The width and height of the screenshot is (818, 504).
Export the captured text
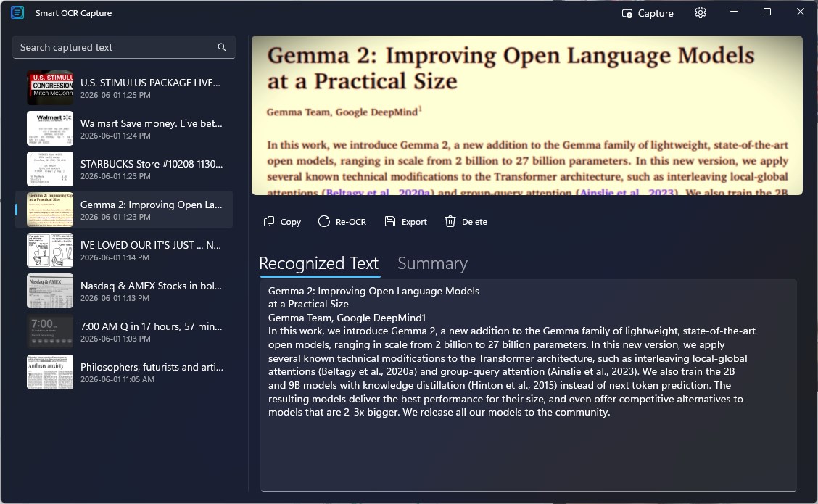(406, 222)
